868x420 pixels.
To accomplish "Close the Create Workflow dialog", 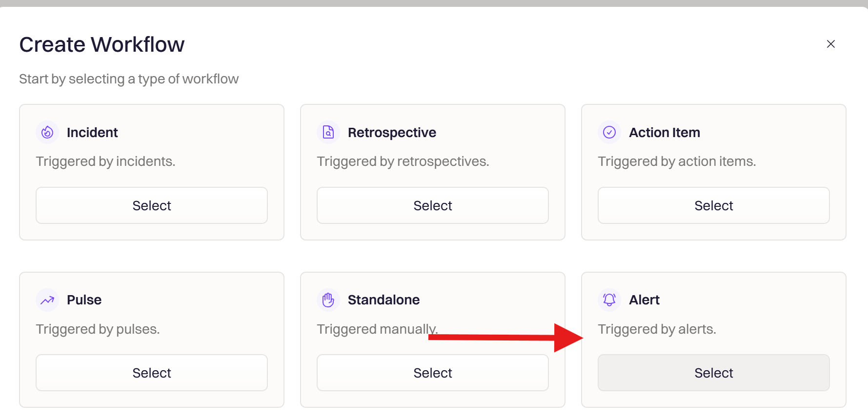I will click(x=831, y=44).
